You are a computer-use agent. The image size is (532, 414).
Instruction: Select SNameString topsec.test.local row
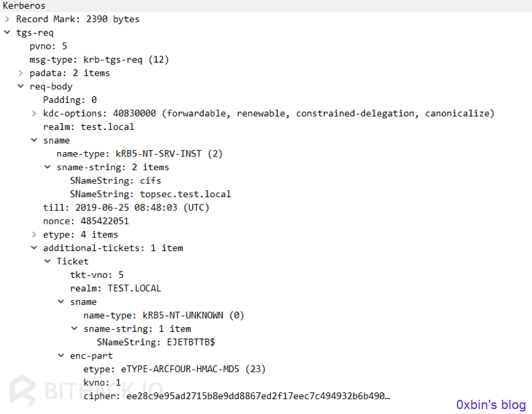[150, 194]
